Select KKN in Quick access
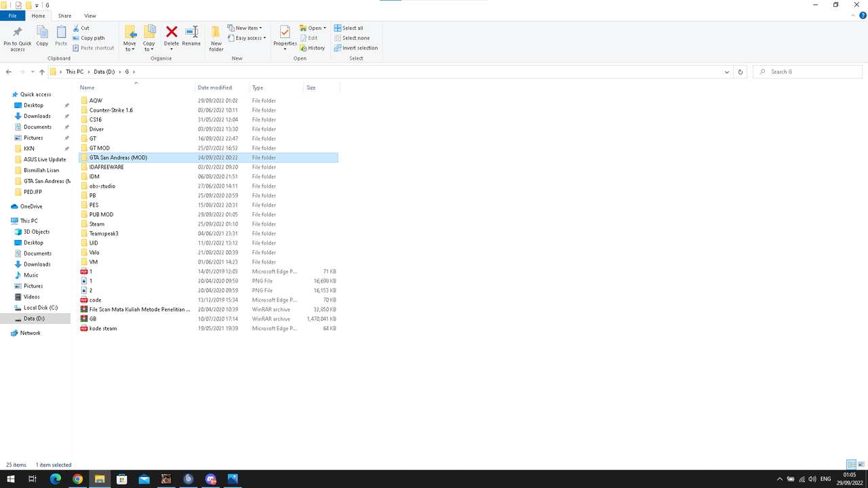This screenshot has height=488, width=868. (x=29, y=148)
